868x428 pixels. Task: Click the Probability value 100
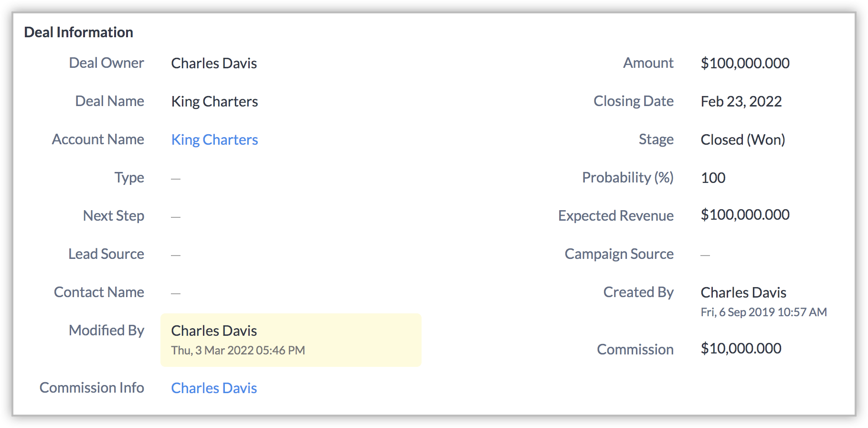pos(713,178)
